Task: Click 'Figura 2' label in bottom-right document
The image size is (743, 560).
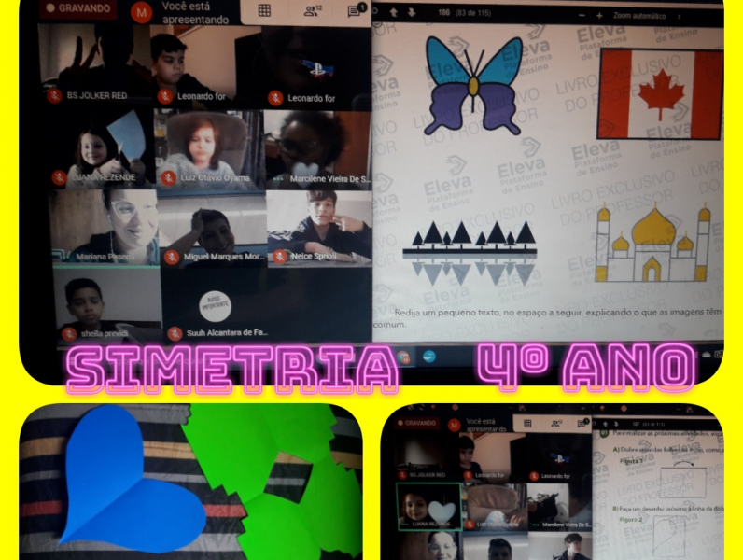Action: (x=631, y=520)
